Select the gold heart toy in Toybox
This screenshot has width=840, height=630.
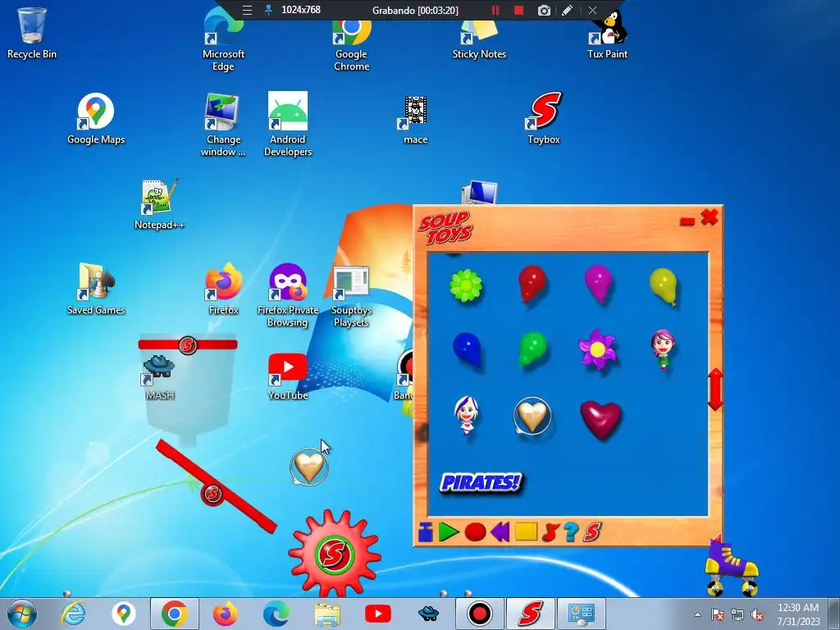tap(532, 416)
